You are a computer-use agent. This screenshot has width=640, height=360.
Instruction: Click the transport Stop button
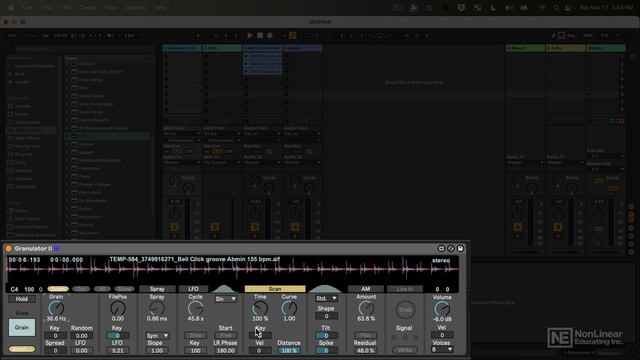click(260, 36)
